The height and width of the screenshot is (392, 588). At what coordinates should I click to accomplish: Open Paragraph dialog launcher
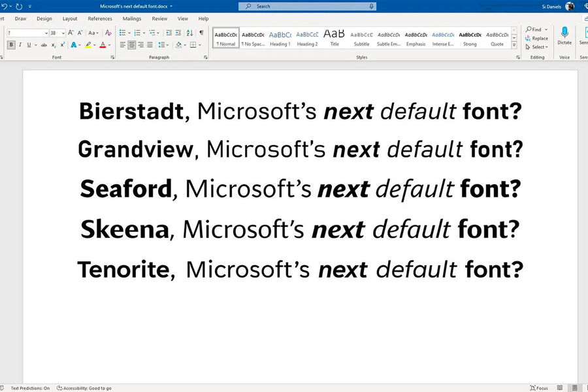click(x=206, y=57)
